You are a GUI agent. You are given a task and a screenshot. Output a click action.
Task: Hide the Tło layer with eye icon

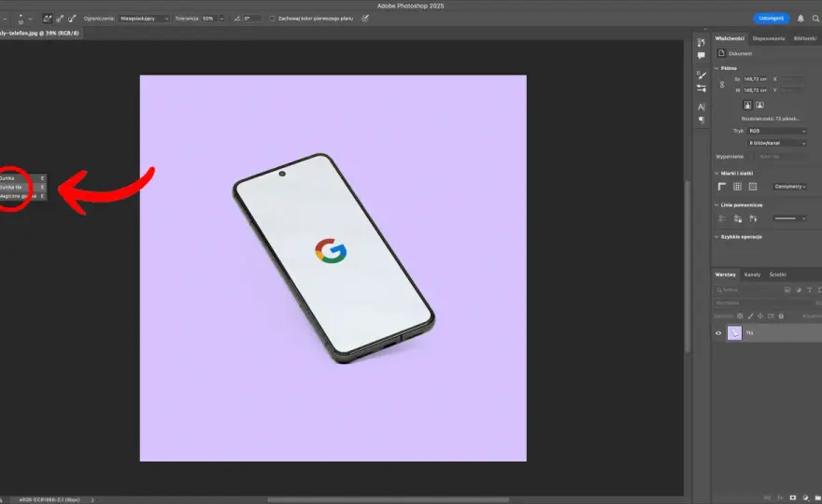718,332
